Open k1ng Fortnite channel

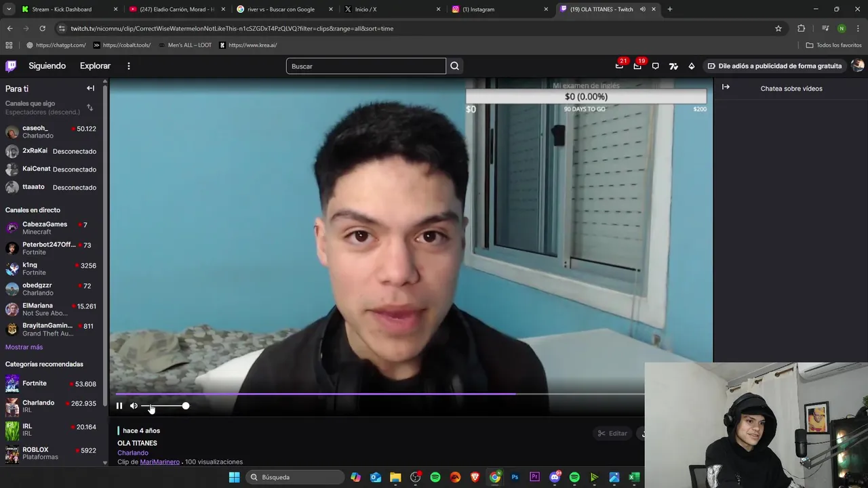[51, 268]
